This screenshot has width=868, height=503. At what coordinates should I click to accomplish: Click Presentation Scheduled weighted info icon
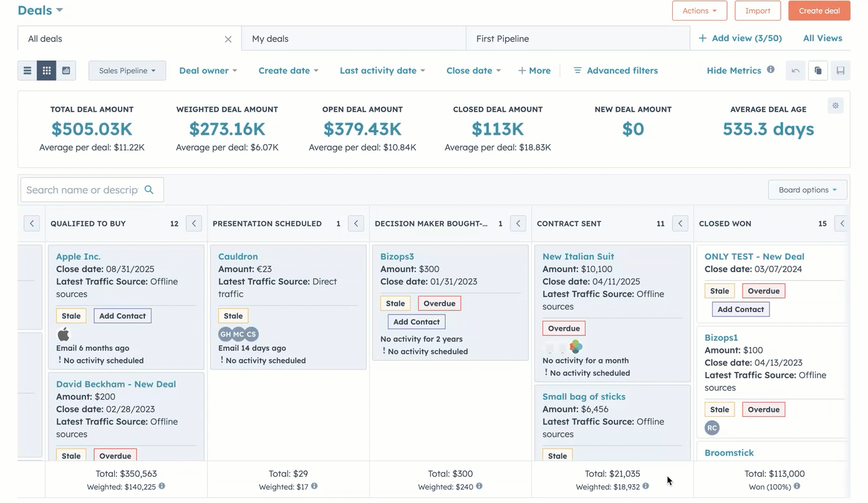[314, 486]
